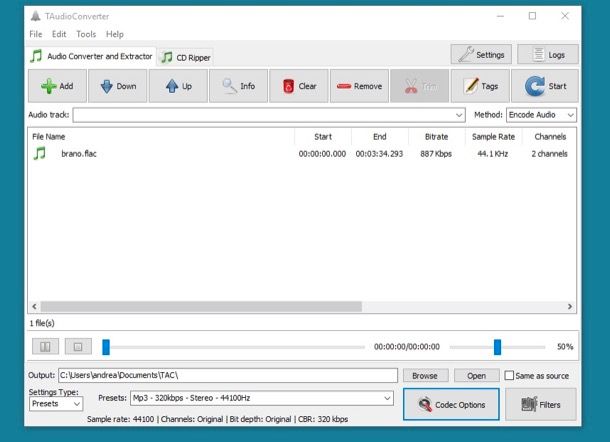The width and height of the screenshot is (610, 442).
Task: Open file Info with the magnifier icon
Action: [238, 86]
